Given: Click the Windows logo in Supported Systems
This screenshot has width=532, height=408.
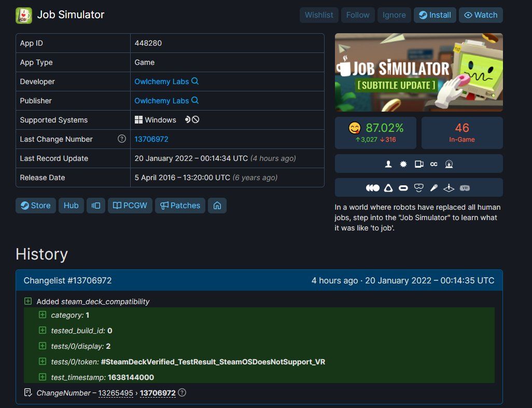Looking at the screenshot, I should pyautogui.click(x=138, y=119).
